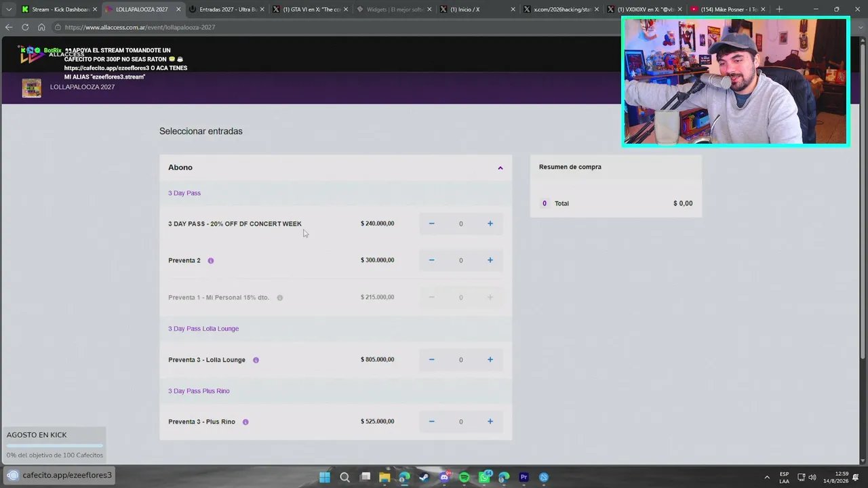868x488 pixels.
Task: Show hidden system tray icons
Action: pyautogui.click(x=767, y=477)
